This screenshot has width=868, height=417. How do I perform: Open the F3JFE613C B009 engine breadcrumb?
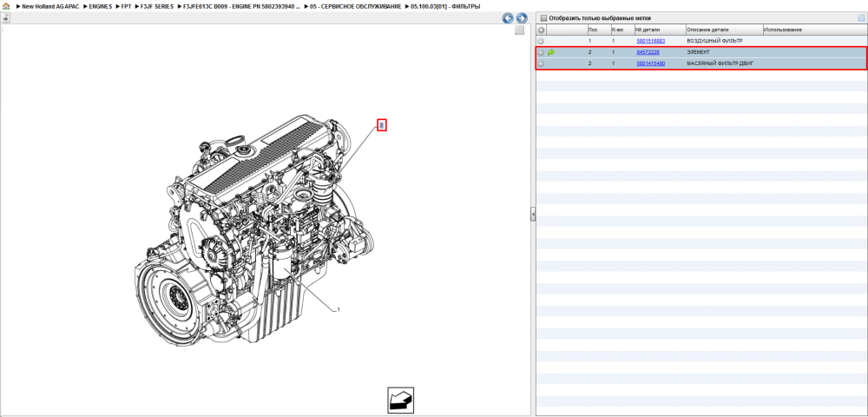coord(242,6)
